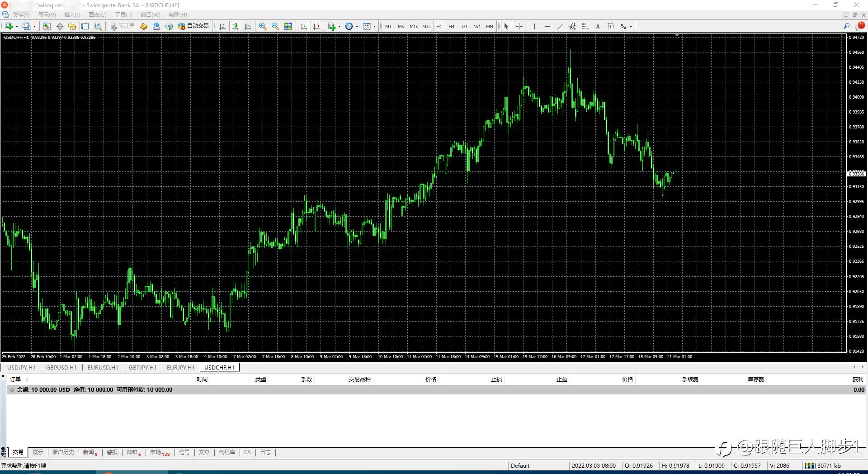Set timeframe to H4
Viewport: 868px width, 474px height.
451,26
